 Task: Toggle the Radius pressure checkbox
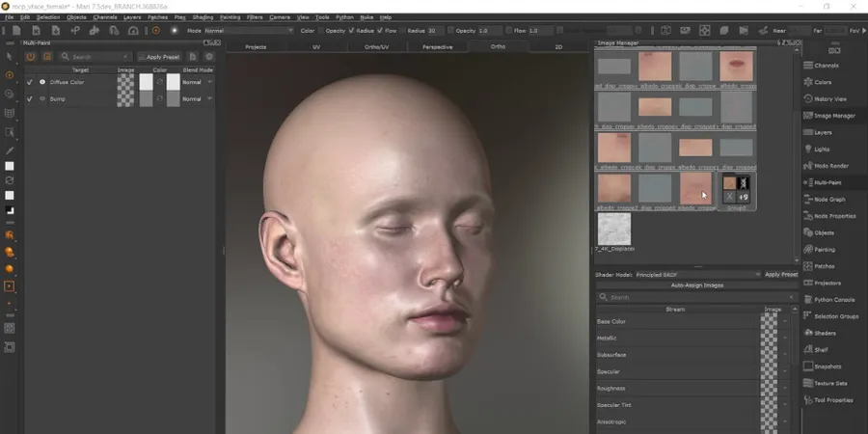click(x=353, y=31)
